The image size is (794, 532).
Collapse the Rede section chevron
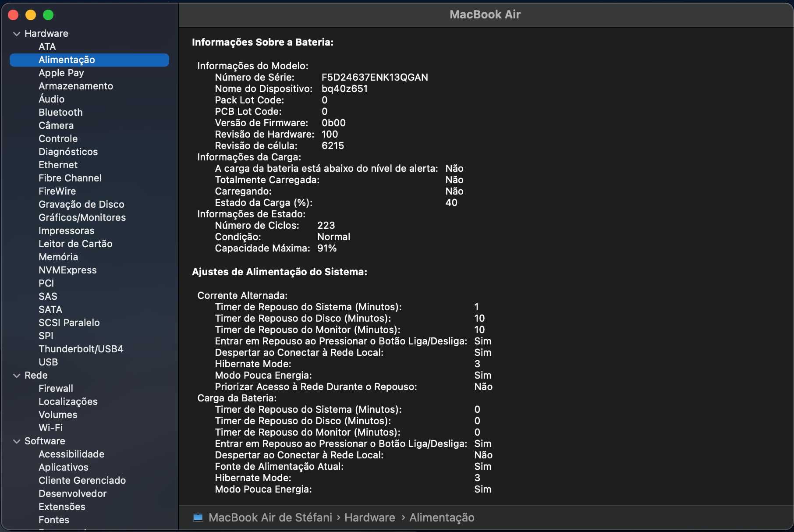coord(17,376)
